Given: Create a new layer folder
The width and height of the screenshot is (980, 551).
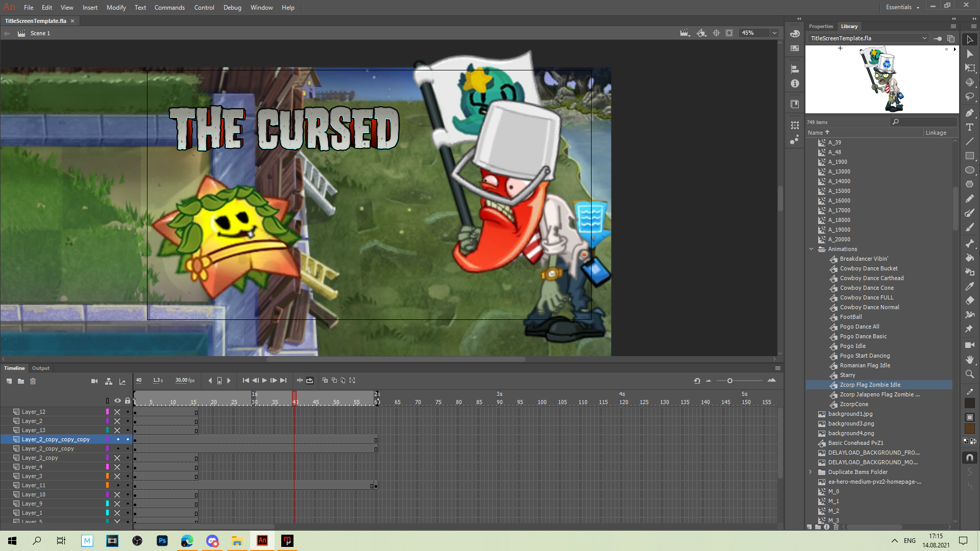Looking at the screenshot, I should point(21,381).
